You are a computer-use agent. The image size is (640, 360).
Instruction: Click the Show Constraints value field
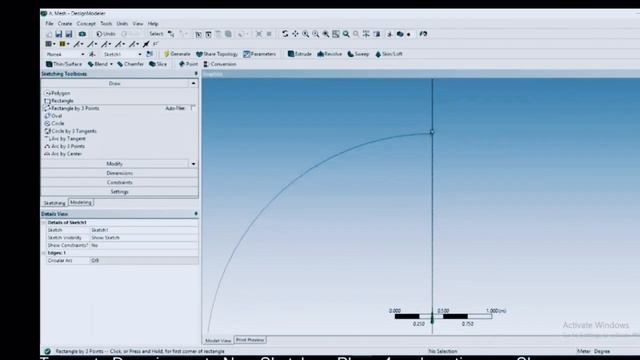pyautogui.click(x=144, y=245)
